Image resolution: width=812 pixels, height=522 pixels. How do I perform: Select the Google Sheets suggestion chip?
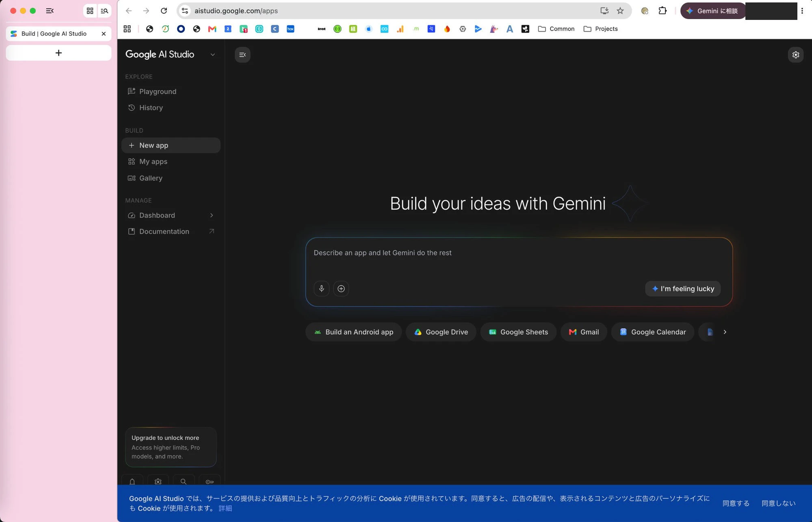[x=518, y=332]
